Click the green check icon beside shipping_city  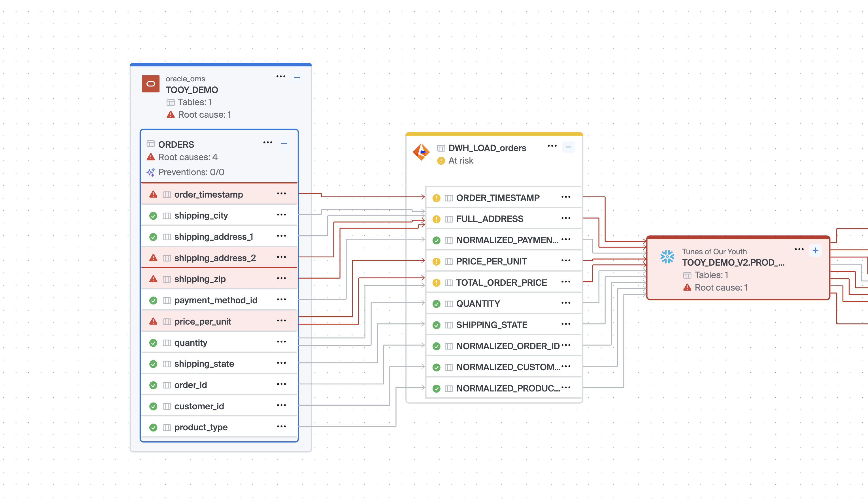(153, 216)
